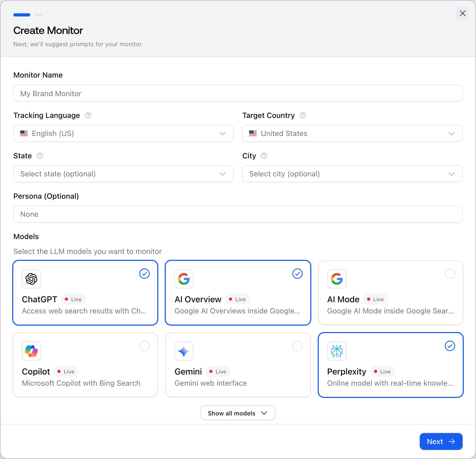The image size is (476, 459).
Task: Click the Copilot logo icon
Action: pyautogui.click(x=31, y=351)
